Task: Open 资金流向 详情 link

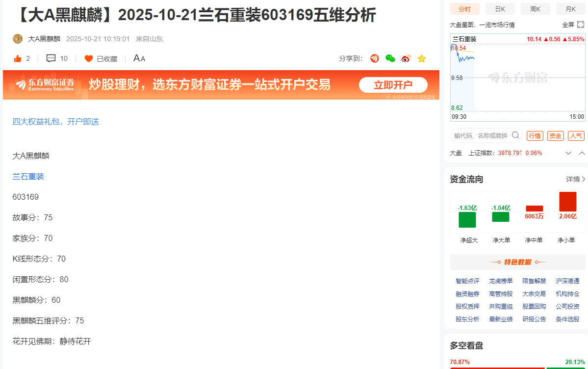Action: (x=575, y=180)
